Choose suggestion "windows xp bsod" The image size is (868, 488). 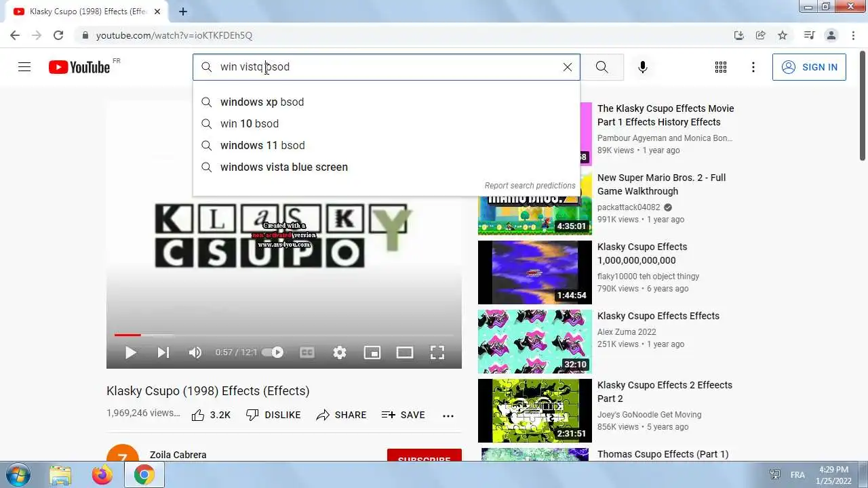point(387,102)
